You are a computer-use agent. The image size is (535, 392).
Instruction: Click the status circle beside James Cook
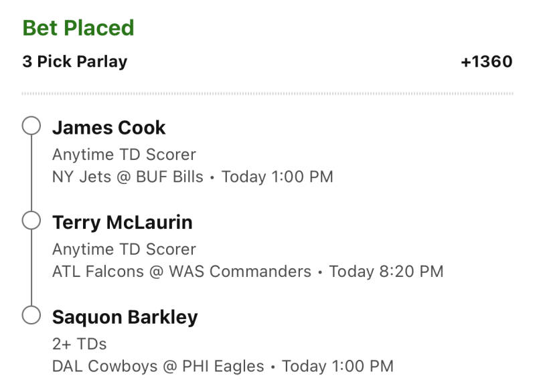click(x=31, y=126)
